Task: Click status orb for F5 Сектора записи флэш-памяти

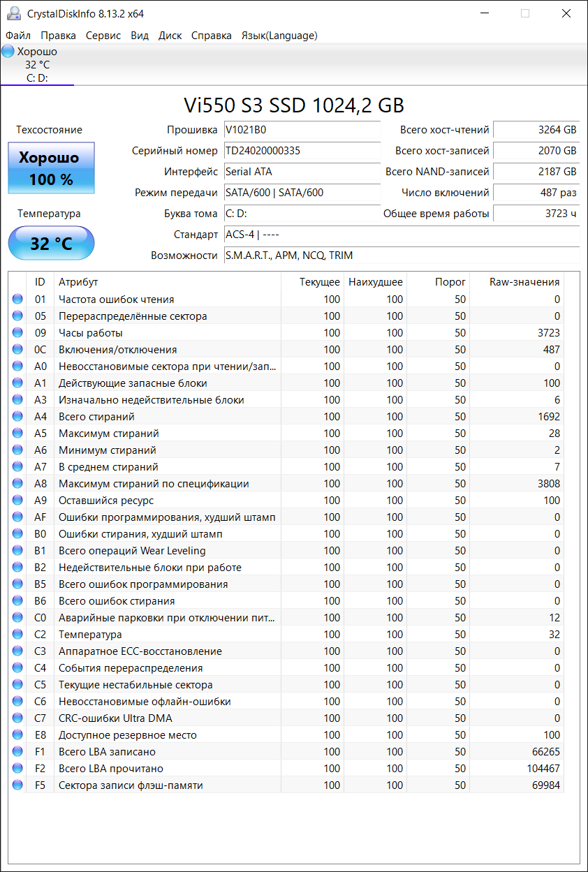Action: click(17, 785)
